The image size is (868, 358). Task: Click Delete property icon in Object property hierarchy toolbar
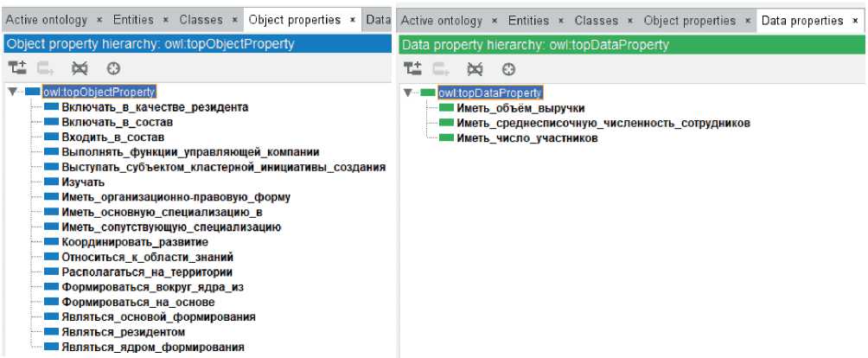click(x=80, y=67)
